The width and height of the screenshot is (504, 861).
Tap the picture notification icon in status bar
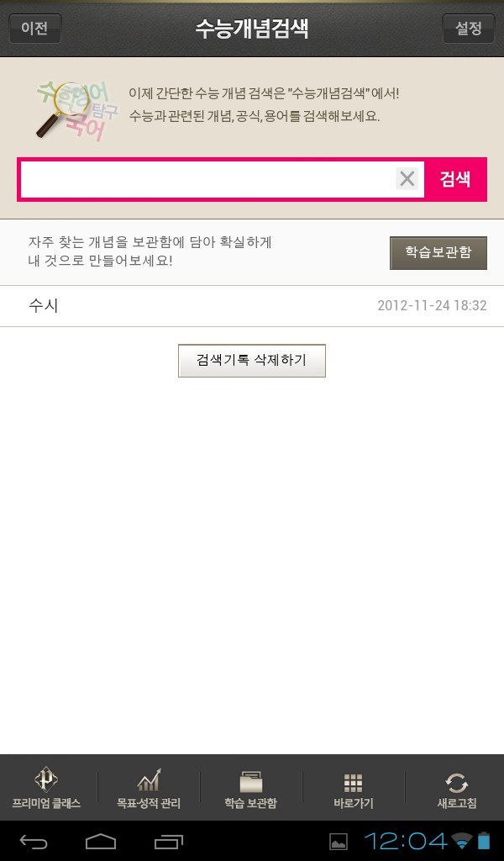[x=339, y=841]
